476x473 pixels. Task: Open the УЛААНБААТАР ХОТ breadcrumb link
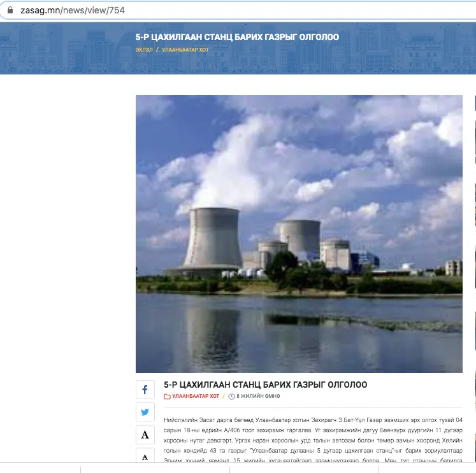pyautogui.click(x=185, y=50)
